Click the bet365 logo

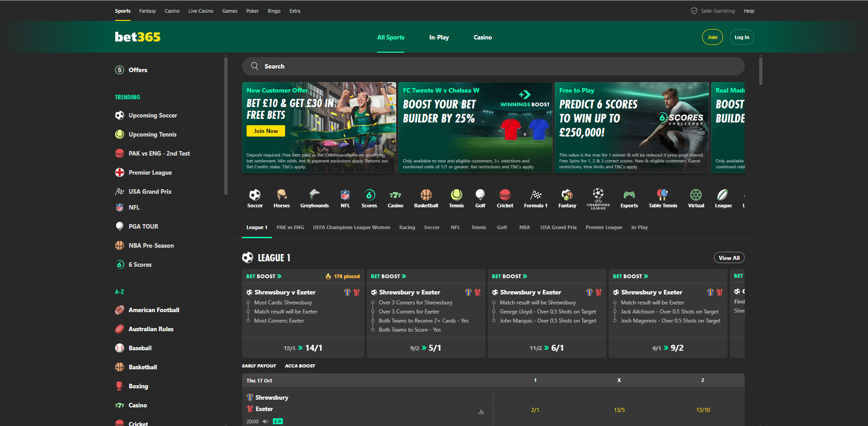[138, 37]
